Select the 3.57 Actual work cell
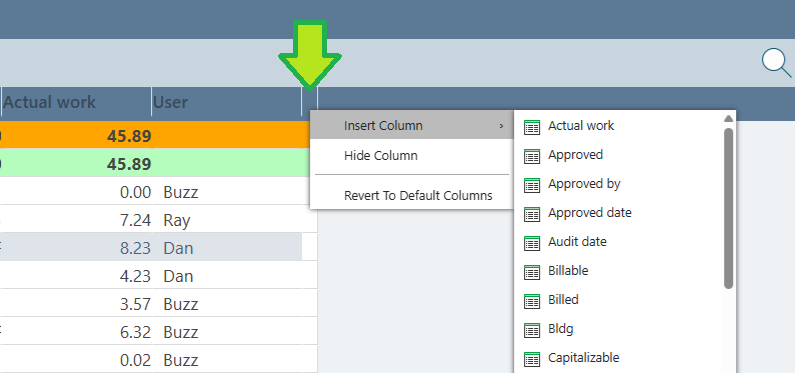This screenshot has height=373, width=795. tap(76, 304)
